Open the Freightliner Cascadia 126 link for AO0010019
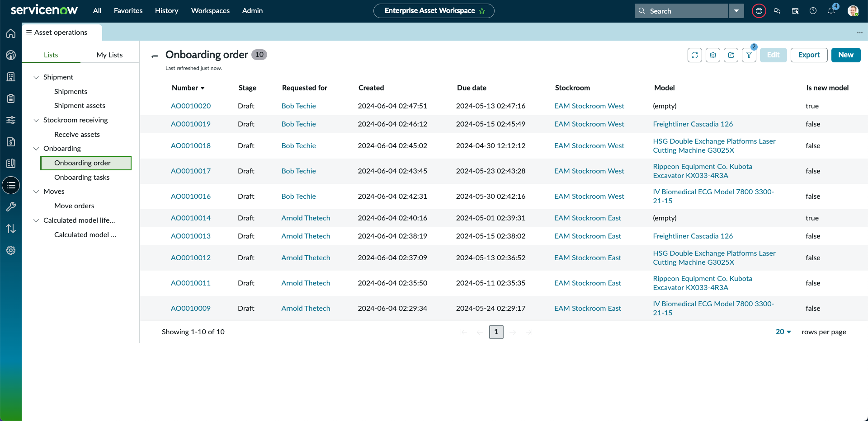The width and height of the screenshot is (868, 421). (x=693, y=124)
